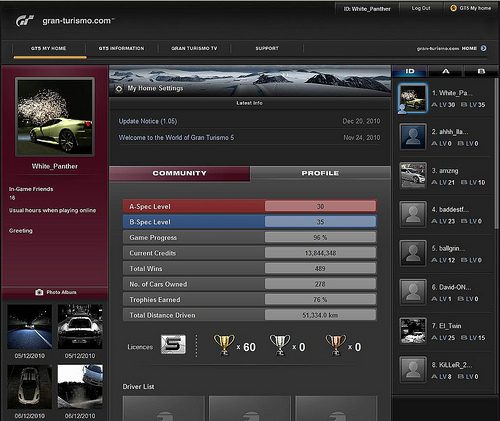Click White_Panther username under avatar
The image size is (500, 421).
(55, 166)
